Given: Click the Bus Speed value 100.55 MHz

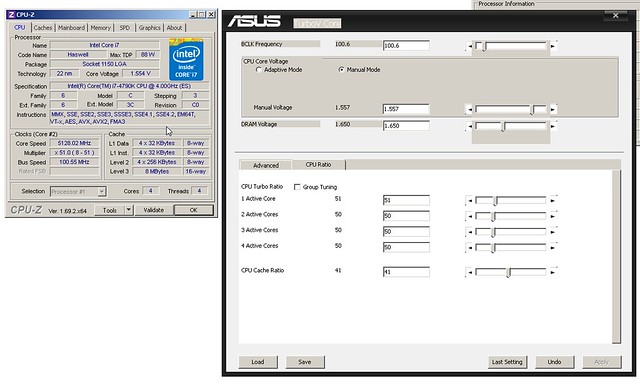Looking at the screenshot, I should point(74,162).
